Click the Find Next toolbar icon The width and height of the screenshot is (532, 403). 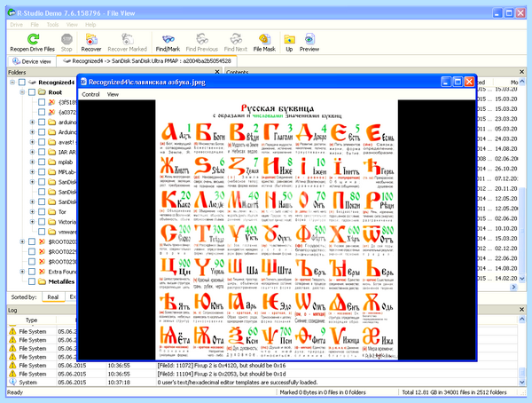[236, 39]
